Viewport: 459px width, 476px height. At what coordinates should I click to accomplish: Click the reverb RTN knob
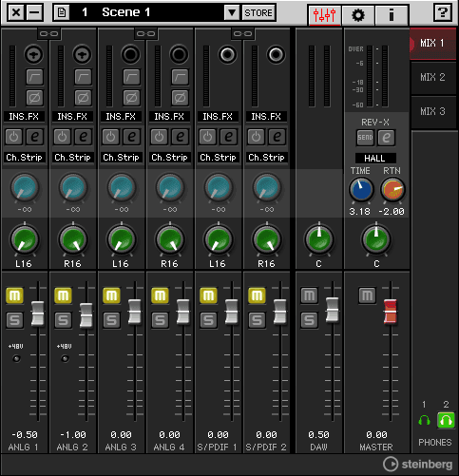[392, 190]
